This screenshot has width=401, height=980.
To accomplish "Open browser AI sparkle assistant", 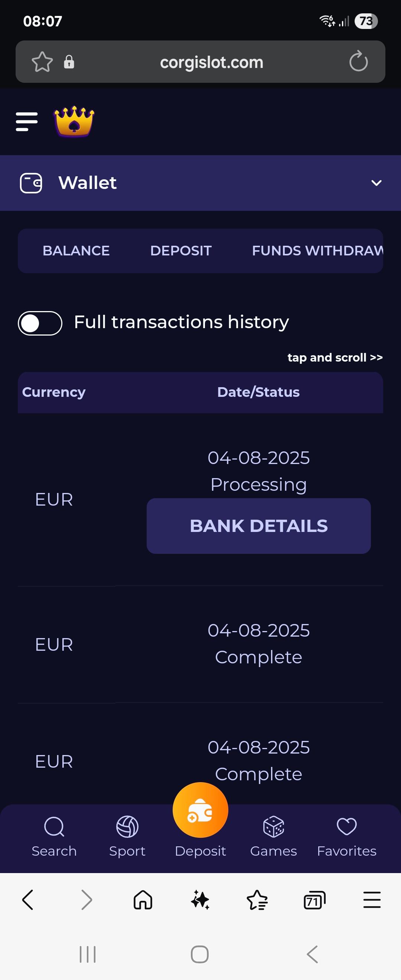I will (200, 900).
